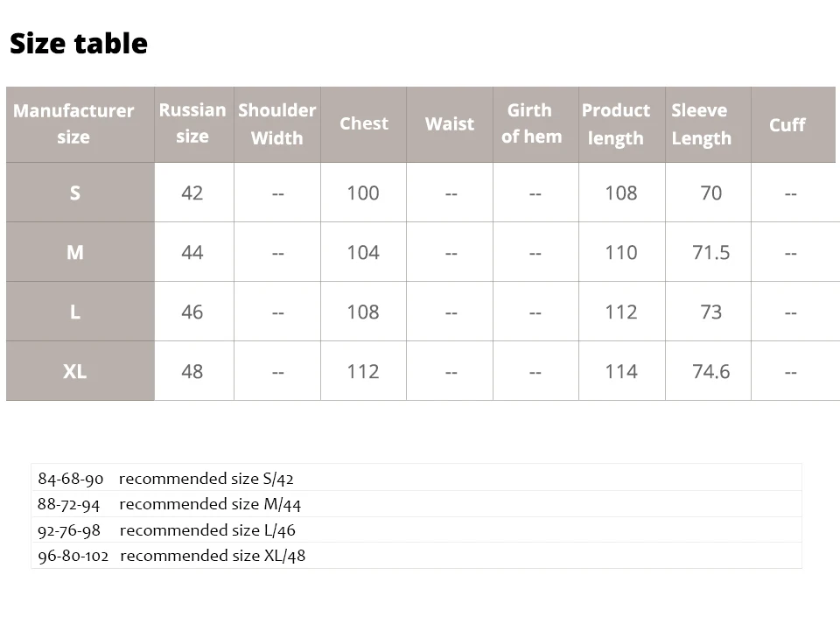Click the Size table heading
The height and width of the screenshot is (617, 840).
point(79,44)
